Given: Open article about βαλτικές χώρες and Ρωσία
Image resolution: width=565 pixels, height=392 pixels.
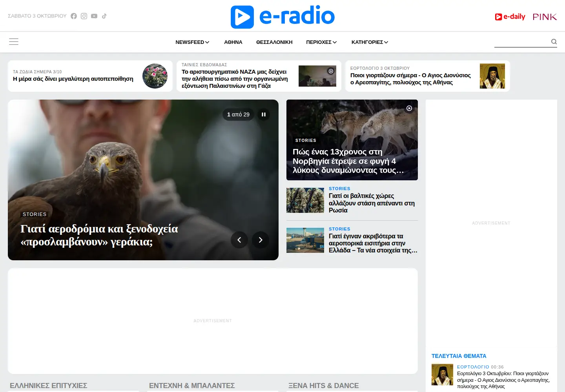Looking at the screenshot, I should coord(372,203).
